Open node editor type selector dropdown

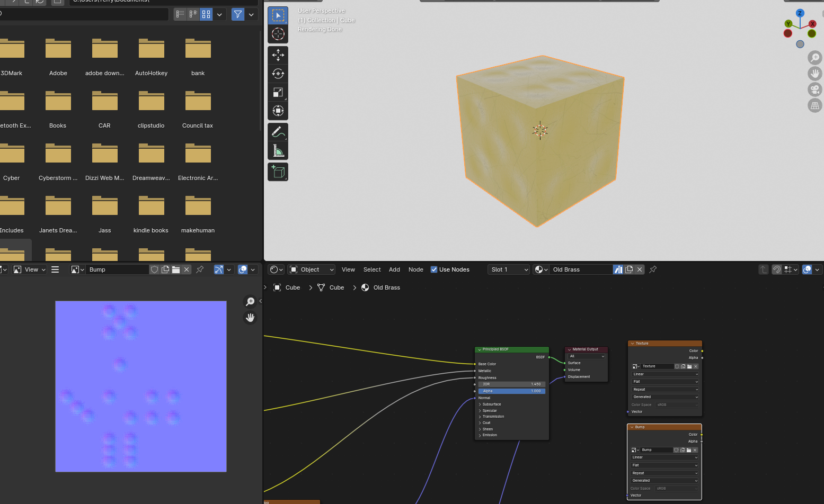point(276,269)
